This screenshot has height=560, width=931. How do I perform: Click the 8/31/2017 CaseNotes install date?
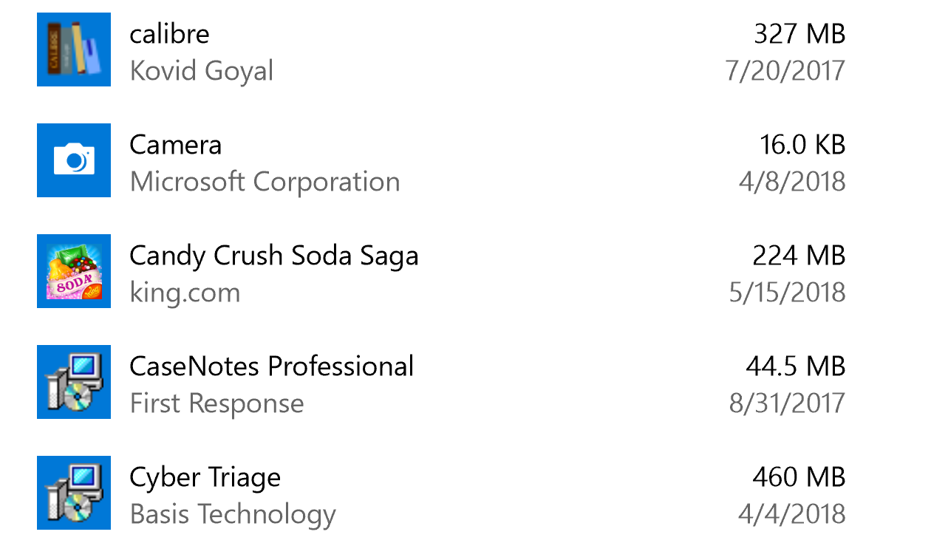click(x=786, y=404)
